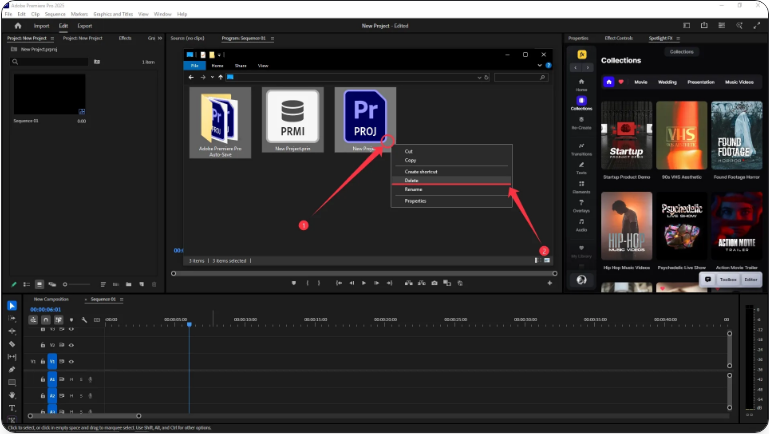Pick the Hand tool
The height and width of the screenshot is (434, 769).
(12, 395)
